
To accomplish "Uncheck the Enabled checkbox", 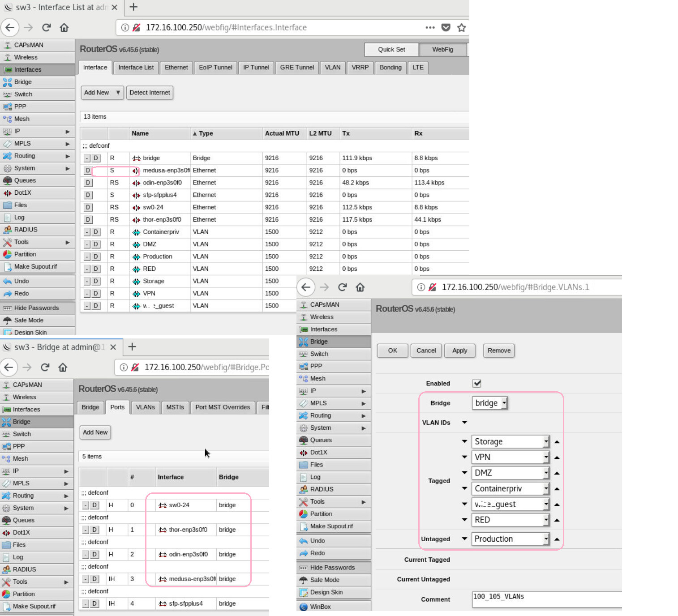I will tap(476, 383).
